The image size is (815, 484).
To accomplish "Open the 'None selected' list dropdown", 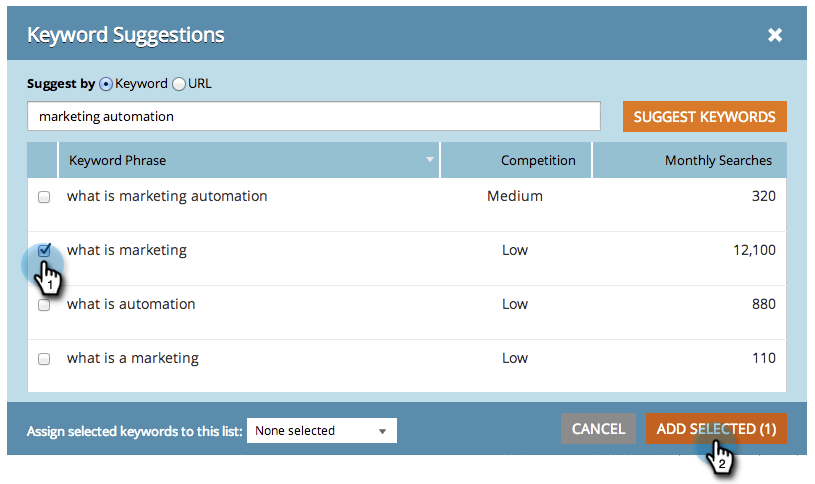I will pos(321,431).
